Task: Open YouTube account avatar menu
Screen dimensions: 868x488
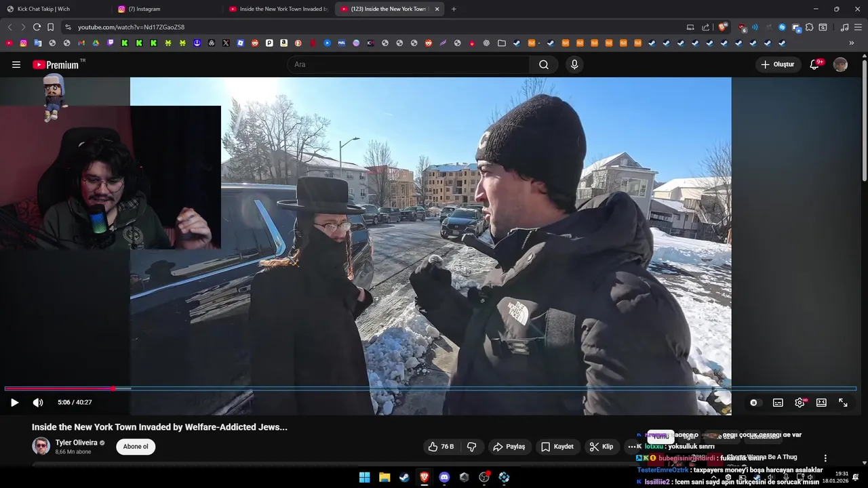Action: coord(840,64)
